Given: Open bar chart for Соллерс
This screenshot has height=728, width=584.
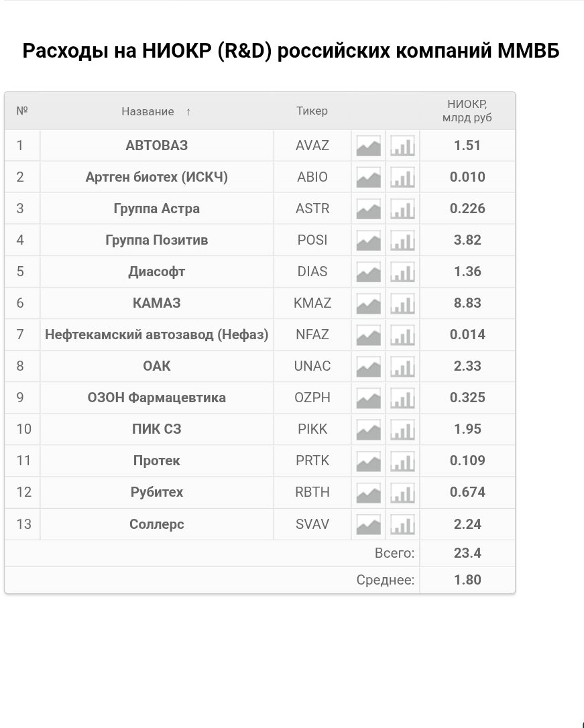Looking at the screenshot, I should (402, 524).
